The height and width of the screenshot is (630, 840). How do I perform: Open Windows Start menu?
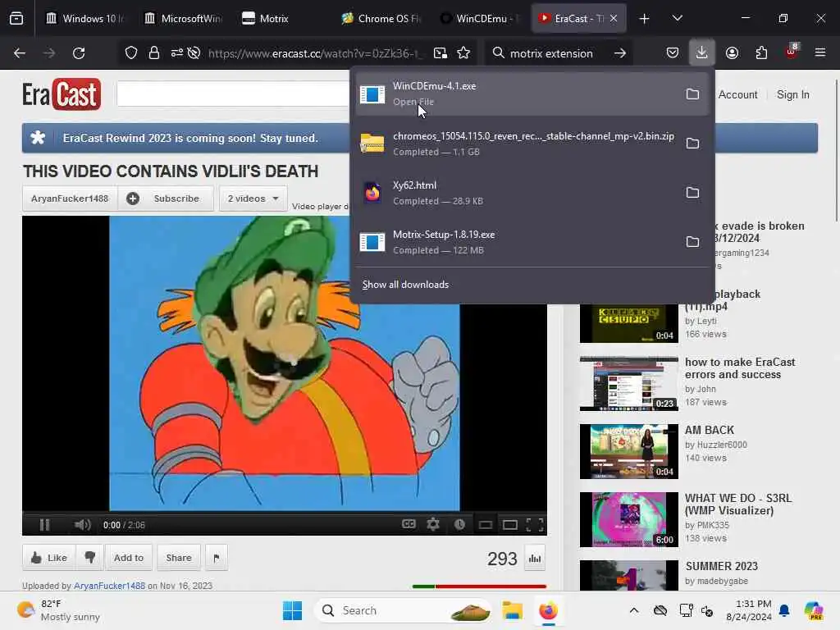pyautogui.click(x=293, y=610)
